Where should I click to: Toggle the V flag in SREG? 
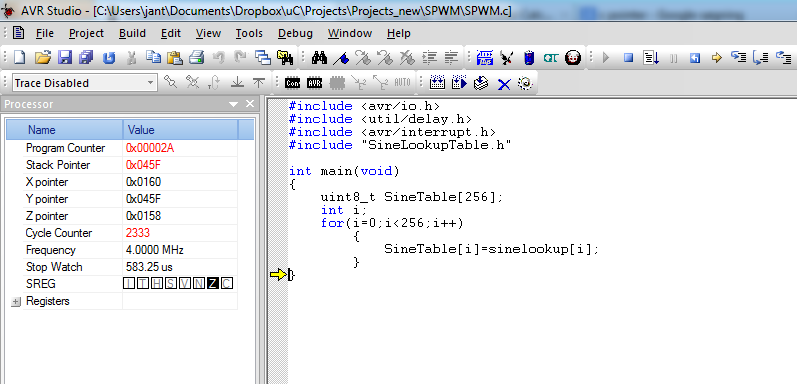click(185, 284)
